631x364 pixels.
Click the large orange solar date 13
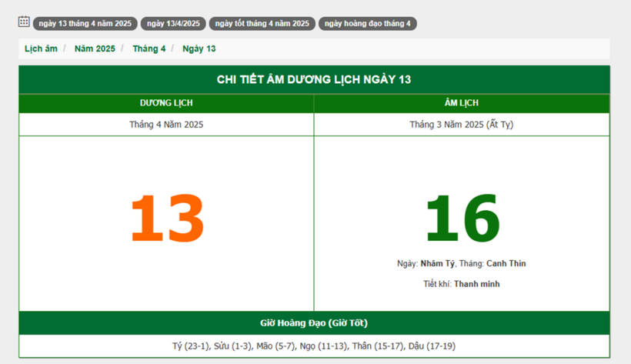(166, 219)
